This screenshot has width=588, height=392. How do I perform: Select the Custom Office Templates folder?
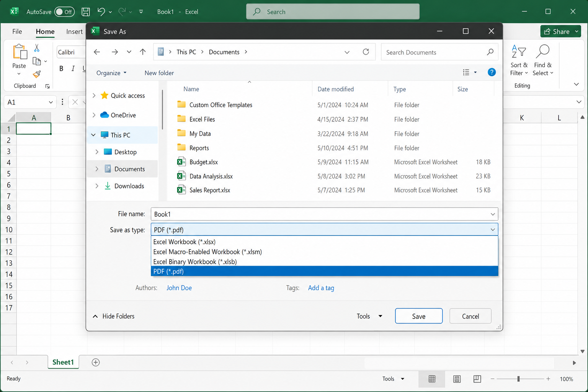[221, 105]
